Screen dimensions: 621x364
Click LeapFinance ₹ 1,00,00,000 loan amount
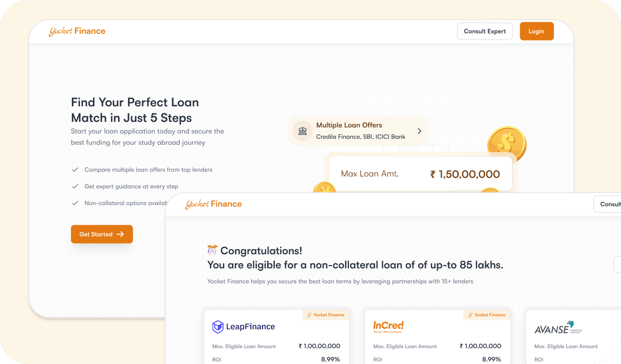319,346
